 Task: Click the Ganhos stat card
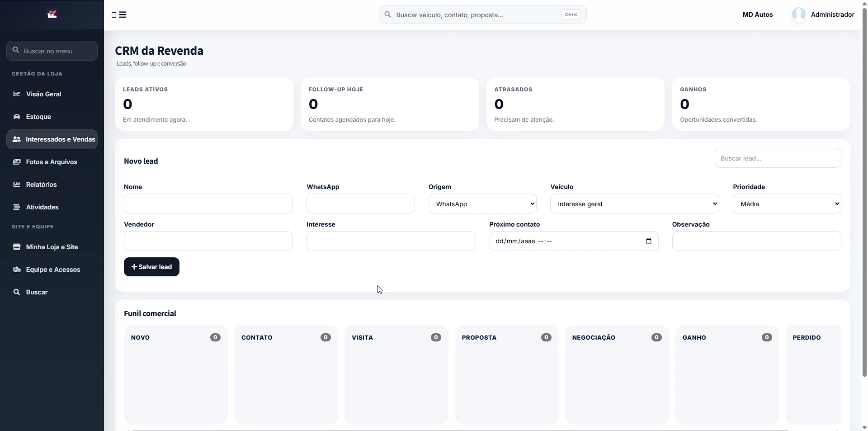coord(761,104)
